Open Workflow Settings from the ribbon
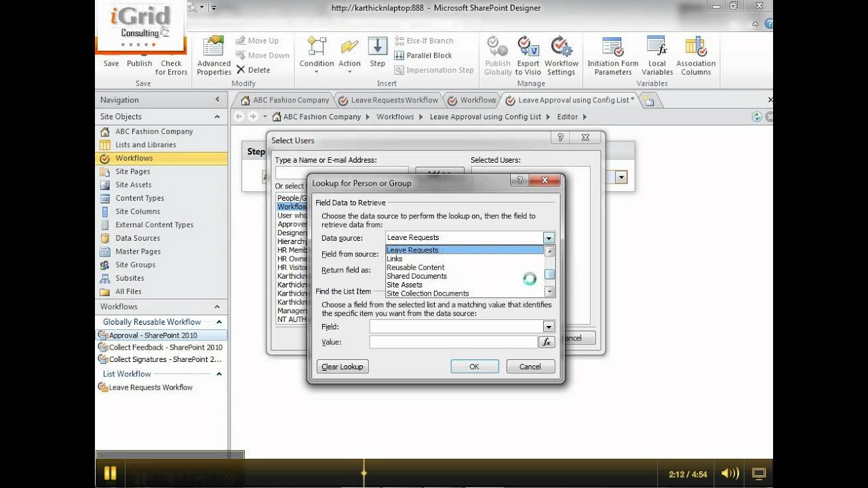This screenshot has width=868, height=488. pos(561,56)
